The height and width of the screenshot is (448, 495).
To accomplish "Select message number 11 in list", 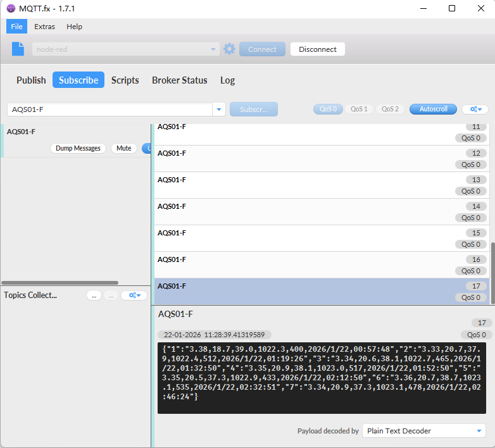I will pos(322,134).
